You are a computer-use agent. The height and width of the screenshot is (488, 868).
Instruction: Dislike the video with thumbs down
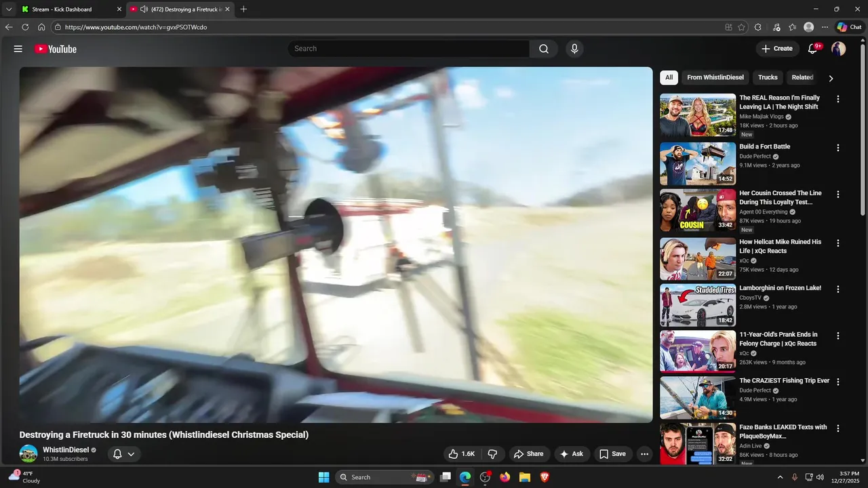(493, 454)
